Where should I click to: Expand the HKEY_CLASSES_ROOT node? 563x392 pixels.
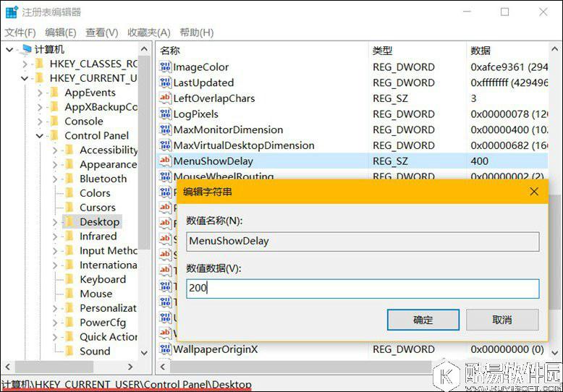pyautogui.click(x=25, y=64)
